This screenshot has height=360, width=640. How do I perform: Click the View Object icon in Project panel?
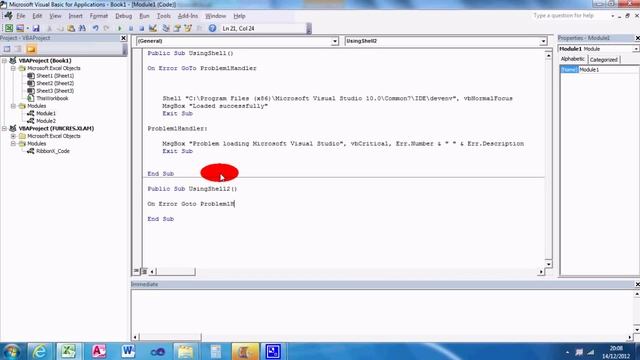click(18, 49)
